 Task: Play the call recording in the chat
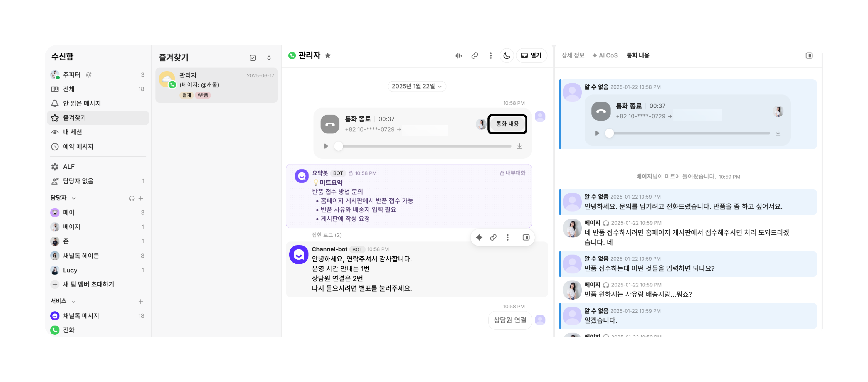(x=326, y=146)
